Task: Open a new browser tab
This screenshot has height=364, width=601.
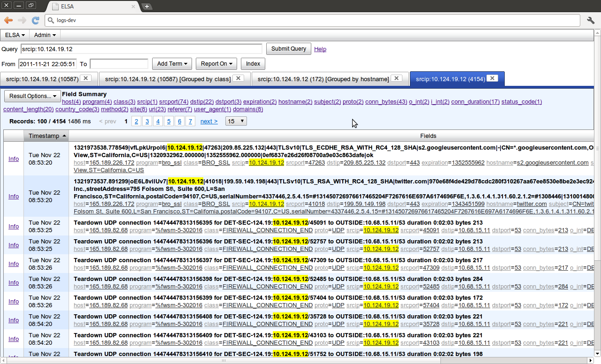Action: pyautogui.click(x=147, y=6)
